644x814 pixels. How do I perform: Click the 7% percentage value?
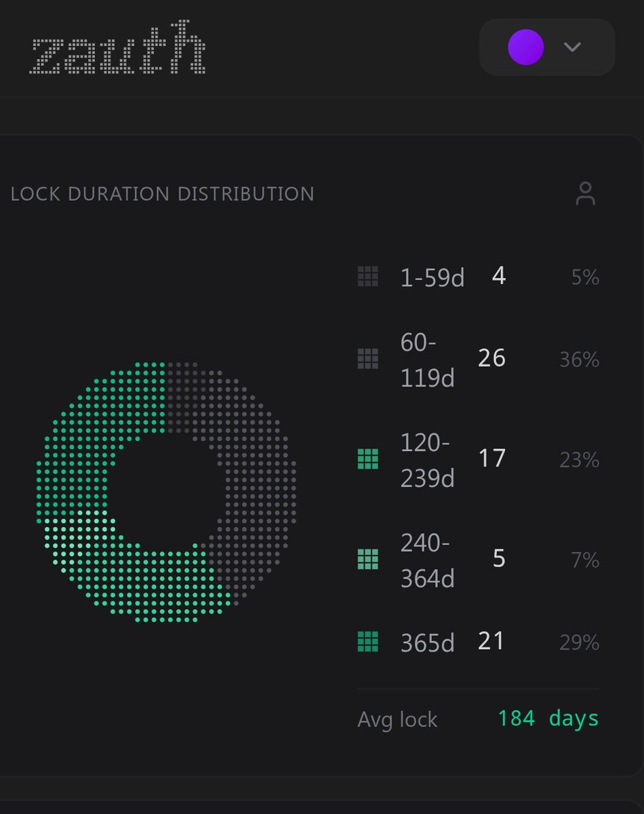pyautogui.click(x=586, y=560)
